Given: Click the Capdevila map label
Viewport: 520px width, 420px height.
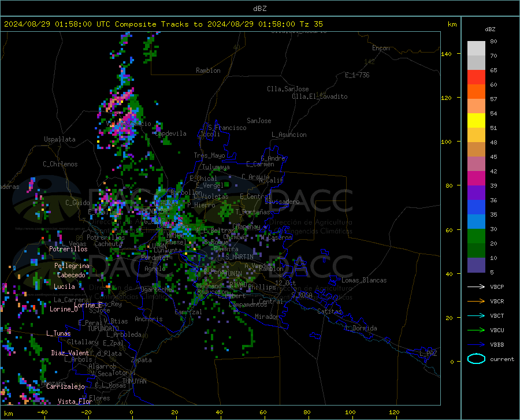Looking at the screenshot, I should [x=171, y=133].
